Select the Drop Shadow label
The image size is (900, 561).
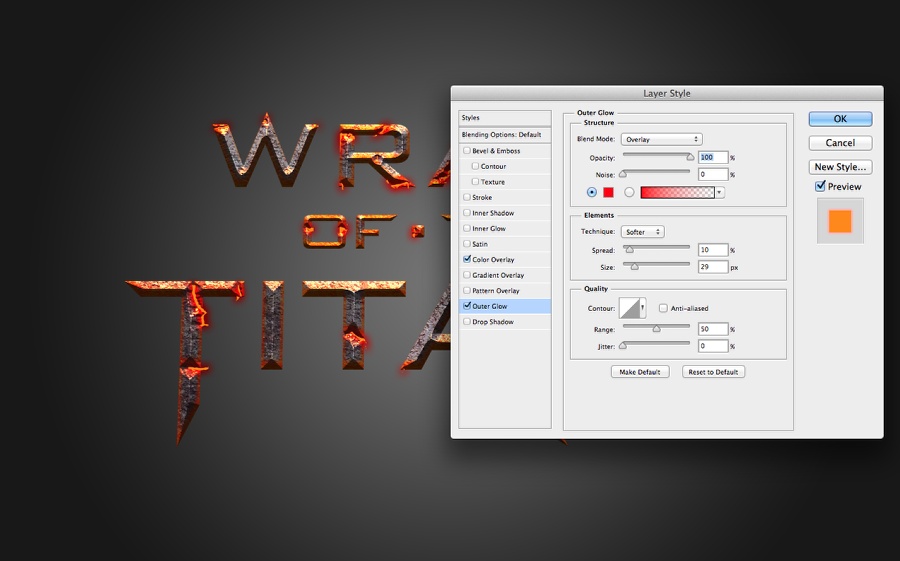(x=493, y=322)
